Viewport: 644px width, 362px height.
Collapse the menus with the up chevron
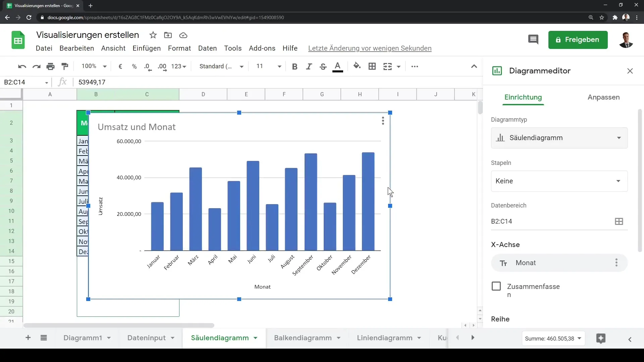coord(474,66)
